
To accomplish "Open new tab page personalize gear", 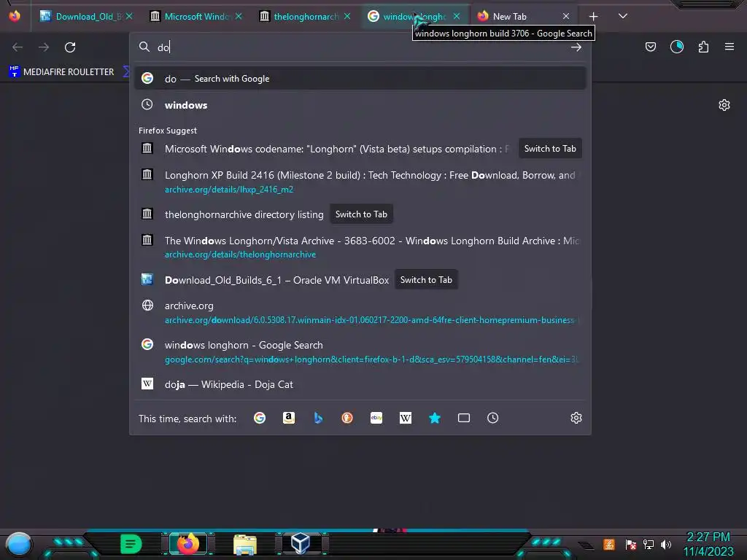I will tap(724, 105).
